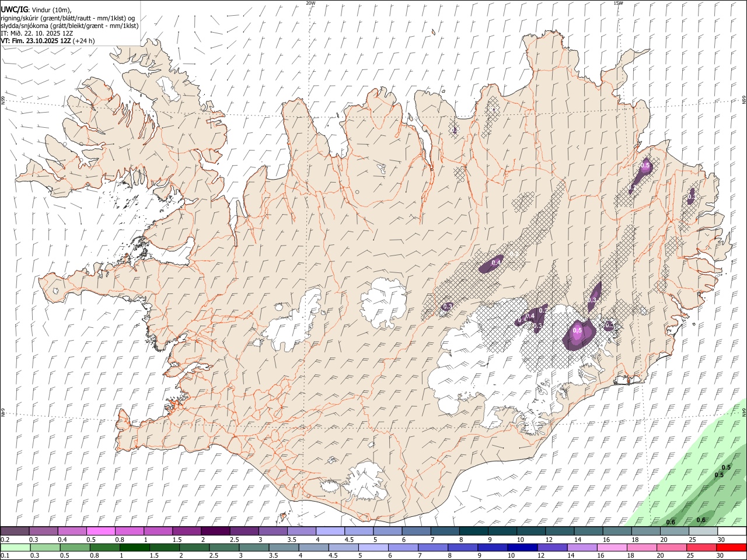Viewport: 747px width, 560px height.
Task: Pick the 0.3 purple swatch in top legend row
Action: 43,531
